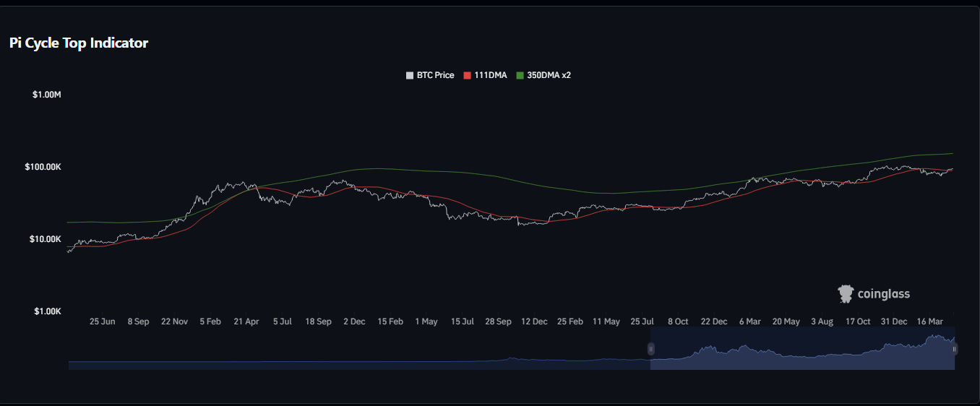Click the $100.00K y-axis label
Image resolution: width=980 pixels, height=406 pixels.
coord(43,167)
